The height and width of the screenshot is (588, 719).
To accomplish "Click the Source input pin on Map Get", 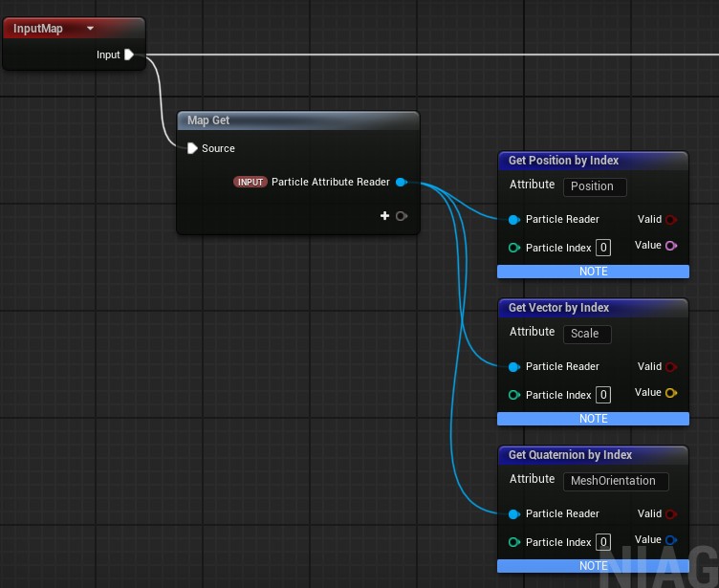I will click(x=192, y=148).
